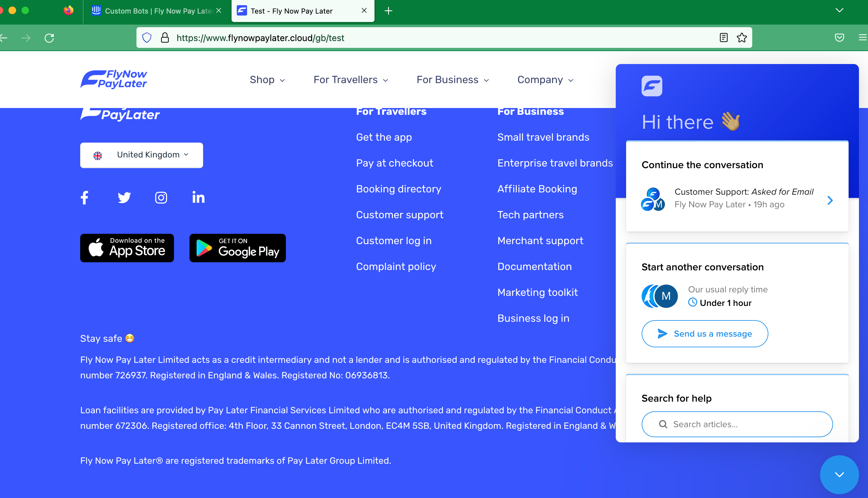Open the Twitter social icon

(x=124, y=197)
